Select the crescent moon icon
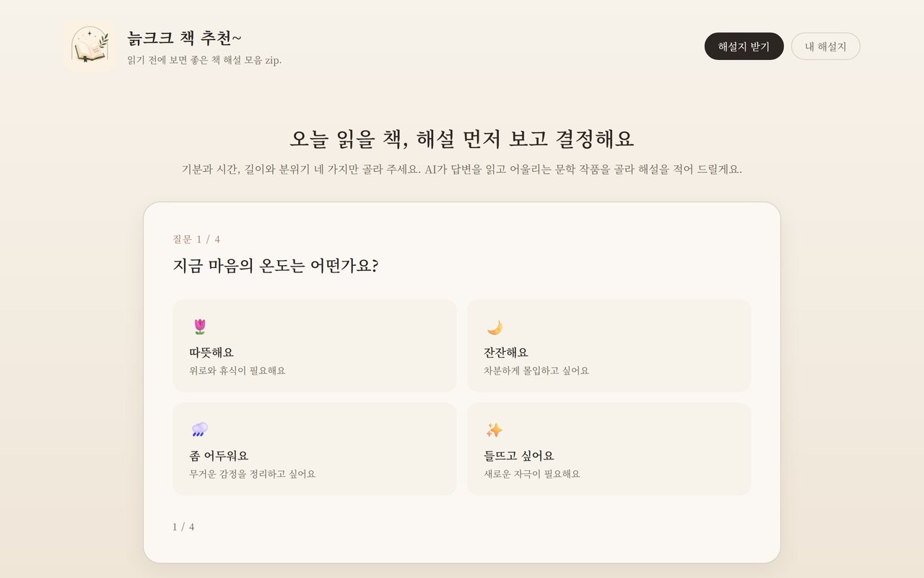This screenshot has height=578, width=924. (x=494, y=327)
